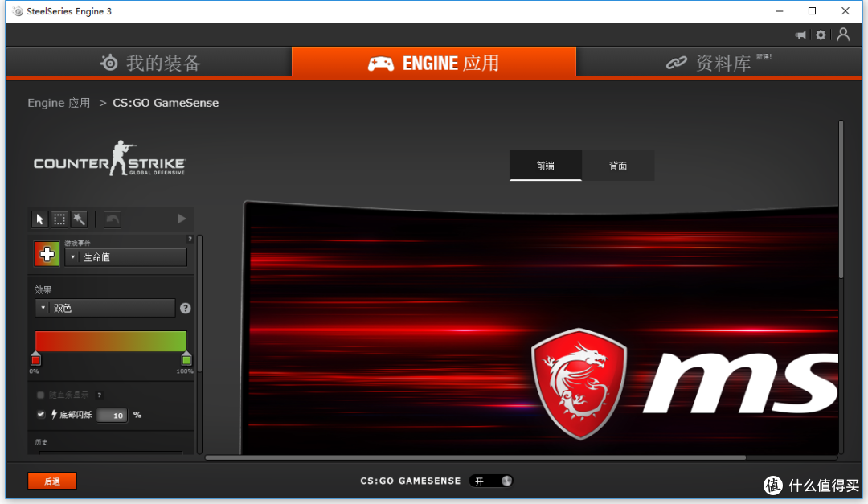Click the help mark next to 随血条显示
The width and height of the screenshot is (868, 504).
pos(99,395)
